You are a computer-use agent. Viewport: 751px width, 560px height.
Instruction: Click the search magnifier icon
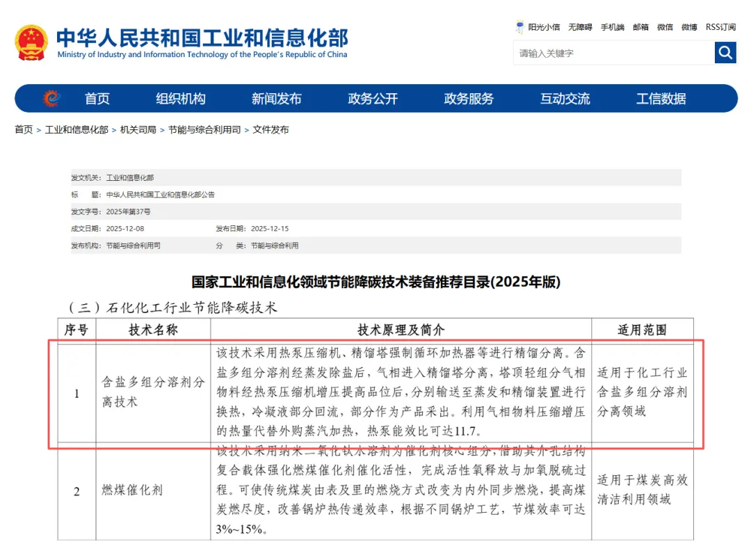point(725,53)
